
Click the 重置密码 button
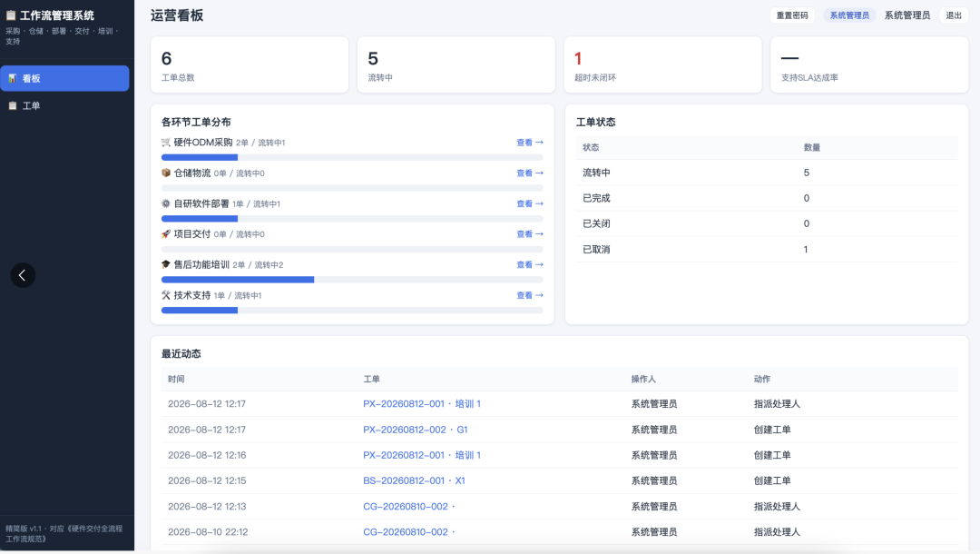[x=792, y=15]
